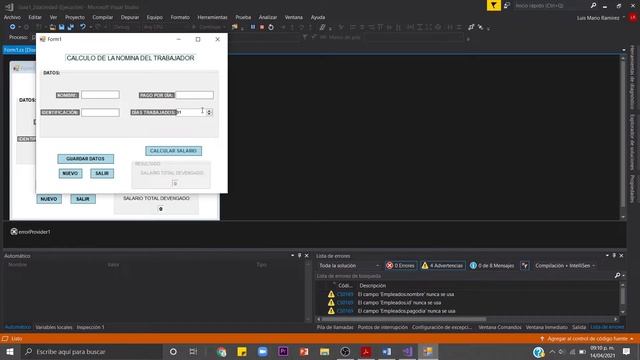Click the error list filter funnel icon

524,266
